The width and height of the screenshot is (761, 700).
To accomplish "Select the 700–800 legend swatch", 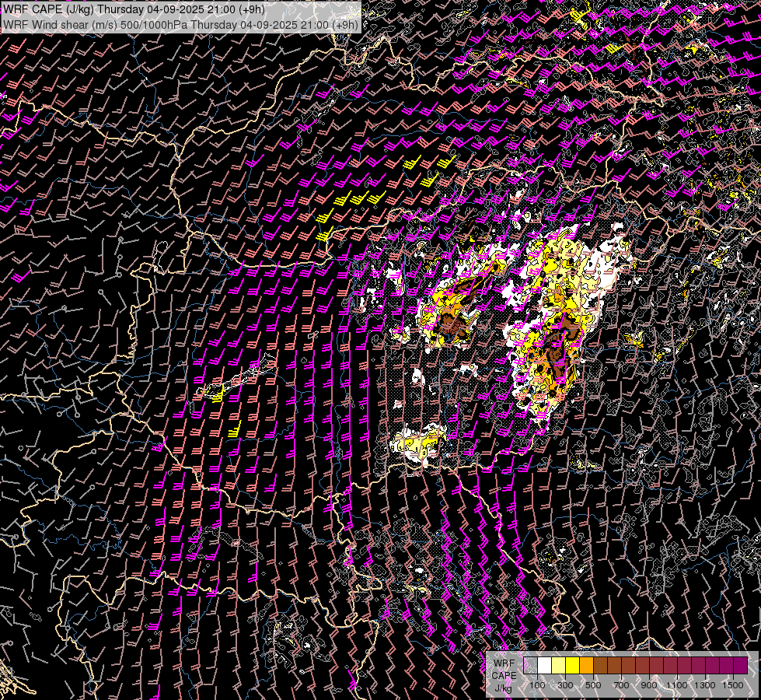I will pos(629,666).
